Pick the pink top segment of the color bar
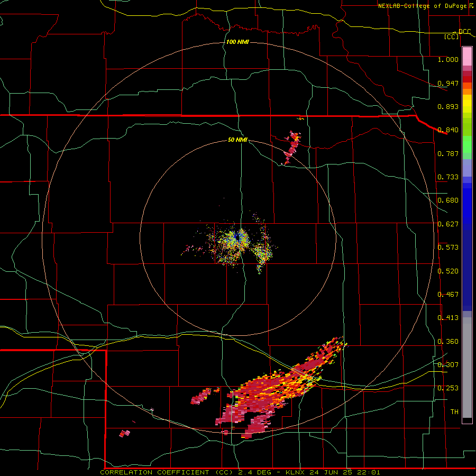This screenshot has height=476, width=476. (467, 56)
